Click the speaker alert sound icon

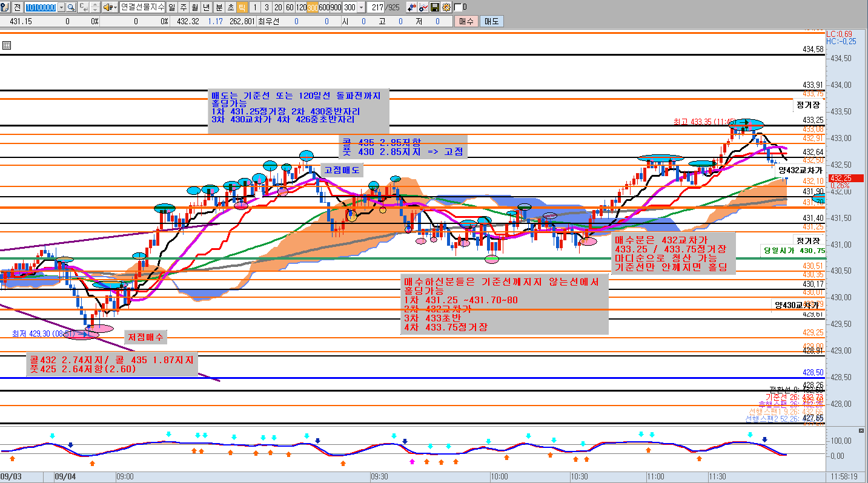[x=107, y=7]
